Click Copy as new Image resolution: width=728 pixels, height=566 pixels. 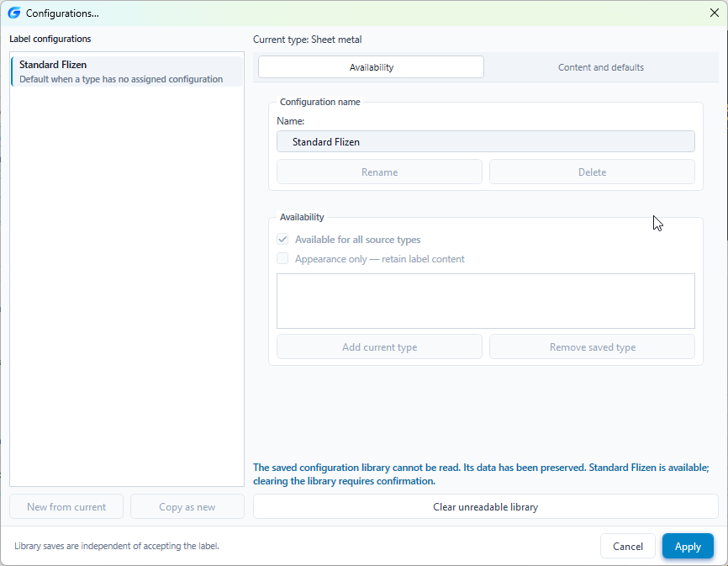(187, 506)
